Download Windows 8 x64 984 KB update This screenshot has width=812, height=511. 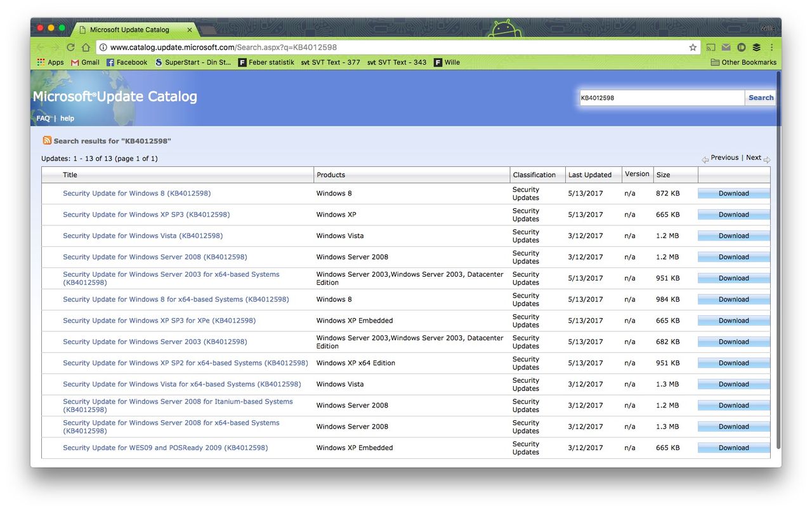tap(733, 300)
